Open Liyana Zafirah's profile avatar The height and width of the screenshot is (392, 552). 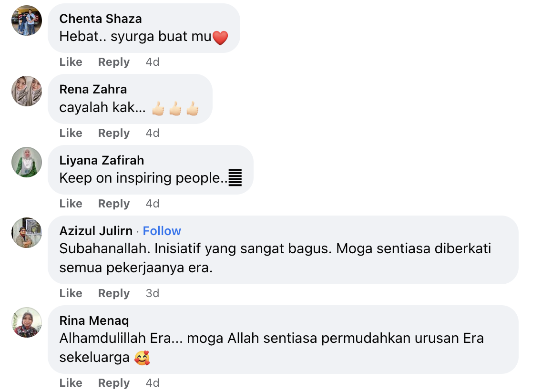27,162
